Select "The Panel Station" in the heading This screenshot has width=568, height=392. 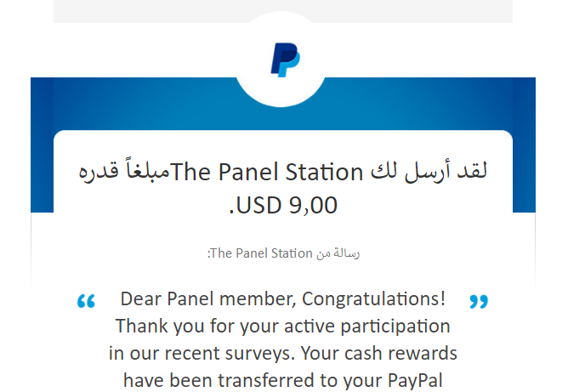coord(267,173)
